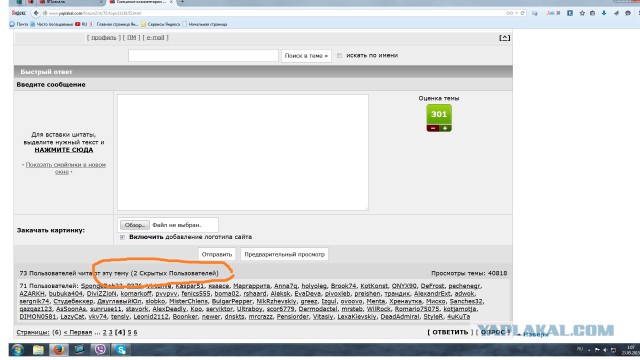Click the '301' topic rating value
This screenshot has height=360, width=640.
click(x=439, y=114)
